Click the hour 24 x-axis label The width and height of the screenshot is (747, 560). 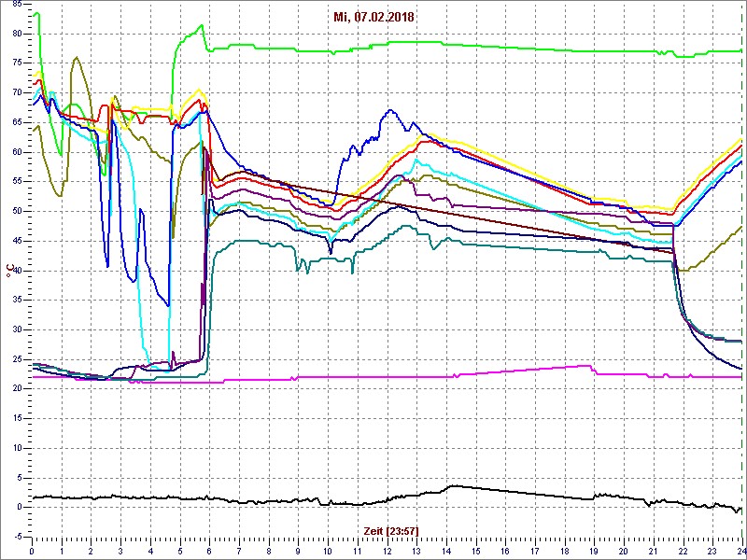740,551
